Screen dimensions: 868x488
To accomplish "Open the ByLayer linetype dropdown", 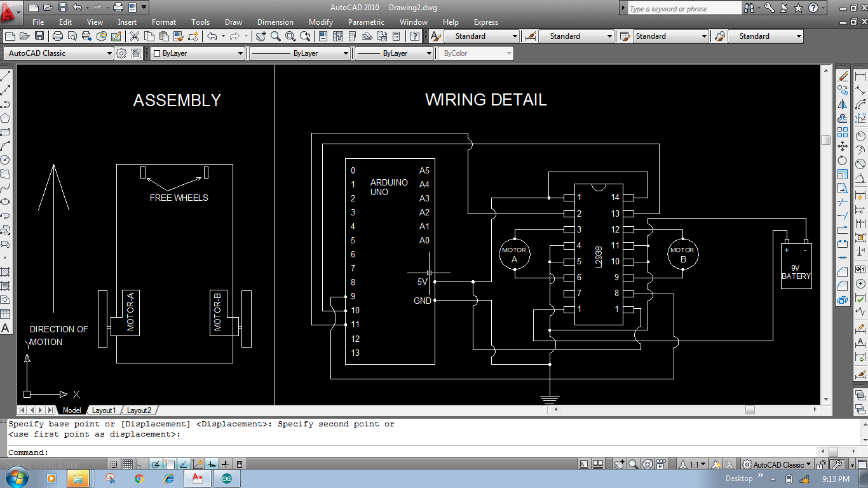I will 299,53.
